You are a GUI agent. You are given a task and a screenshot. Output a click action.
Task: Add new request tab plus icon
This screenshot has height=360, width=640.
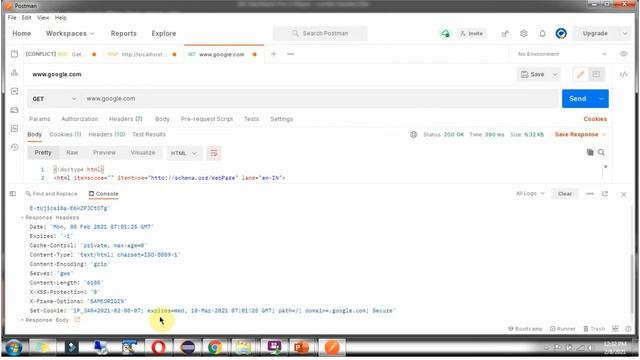pyautogui.click(x=273, y=54)
